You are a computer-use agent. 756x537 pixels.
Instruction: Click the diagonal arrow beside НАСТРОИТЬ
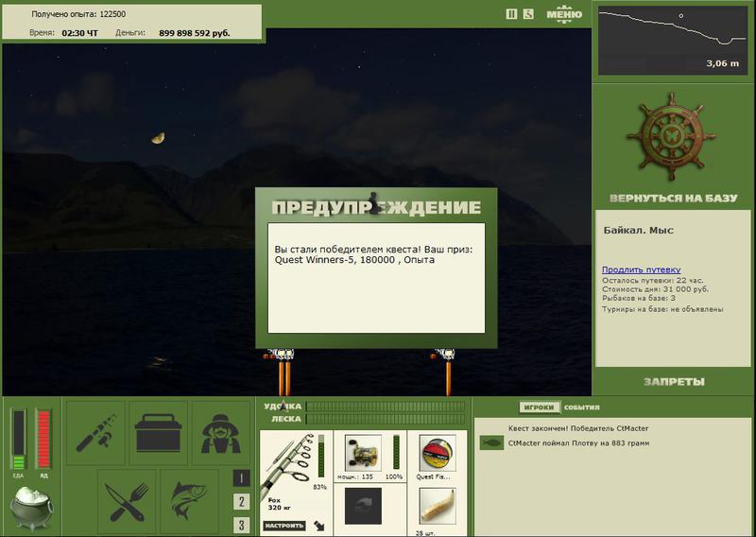click(318, 526)
